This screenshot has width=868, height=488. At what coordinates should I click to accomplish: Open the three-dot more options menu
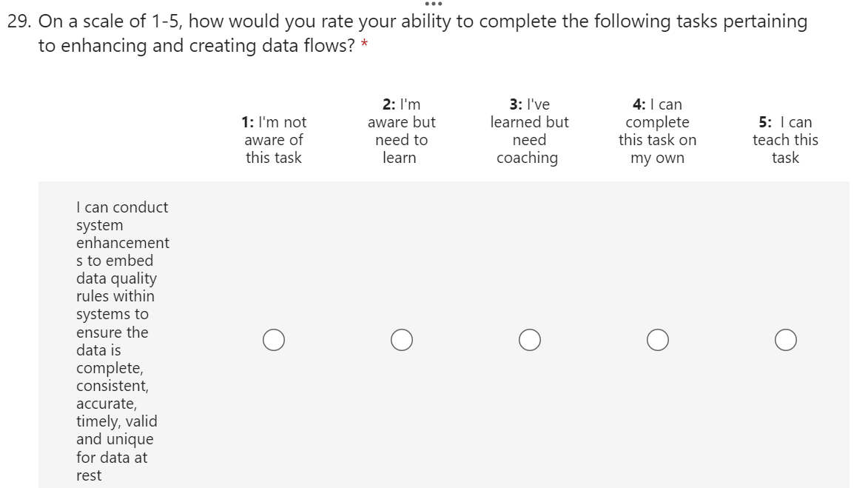[x=434, y=4]
